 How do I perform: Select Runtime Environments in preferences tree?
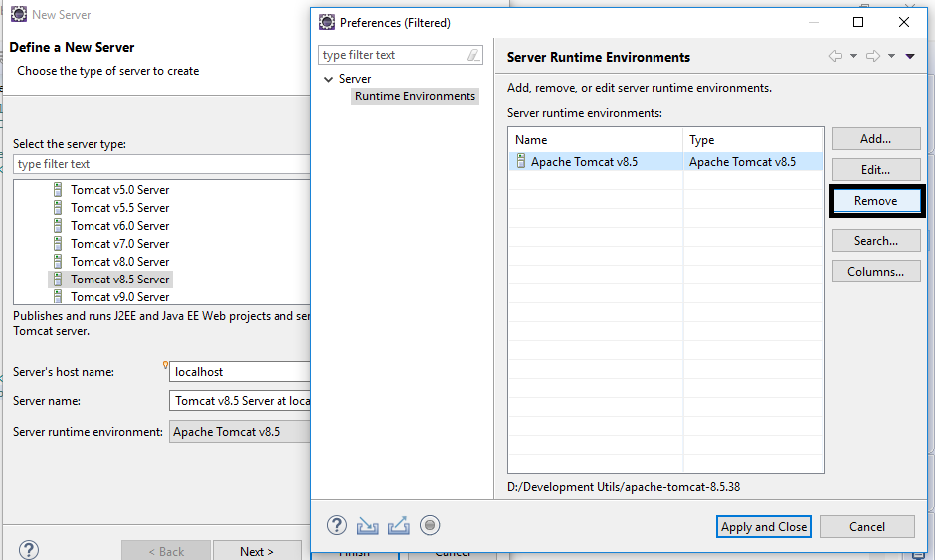(415, 96)
